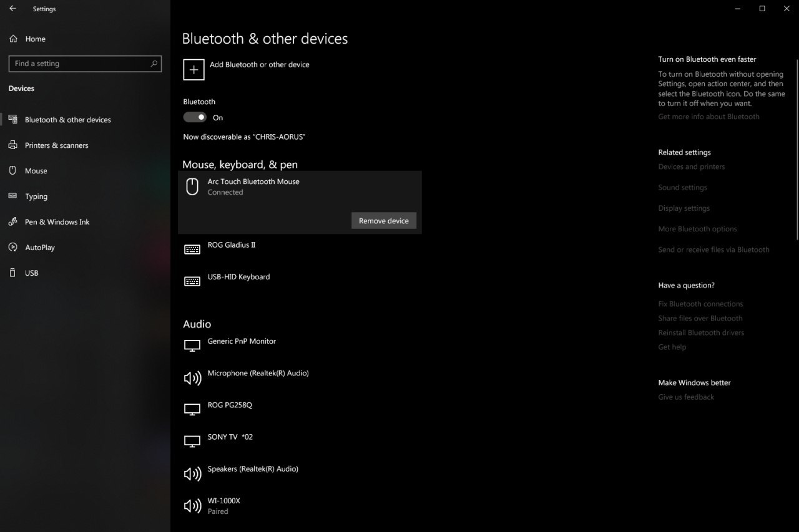Screen dimensions: 799x532
Task: Select the AutoPlay settings section
Action: click(x=40, y=248)
